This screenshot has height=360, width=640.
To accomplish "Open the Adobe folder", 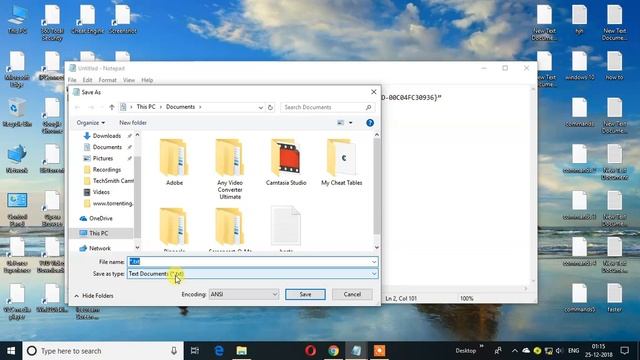I will (x=174, y=162).
